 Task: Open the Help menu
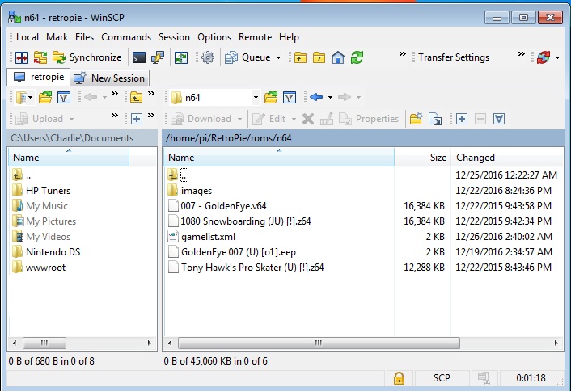tap(290, 37)
